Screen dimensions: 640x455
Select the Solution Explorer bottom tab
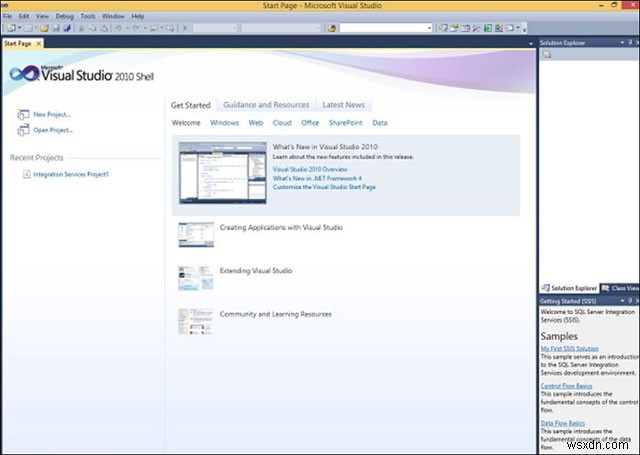click(569, 288)
